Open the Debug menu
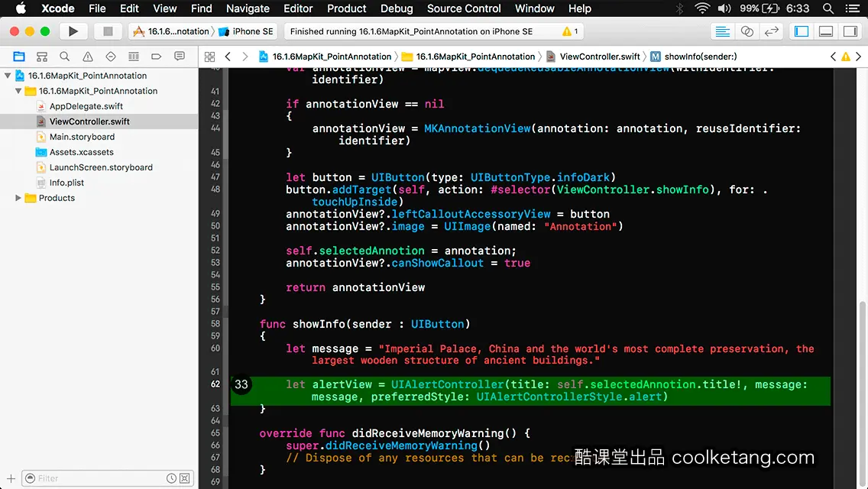 397,8
